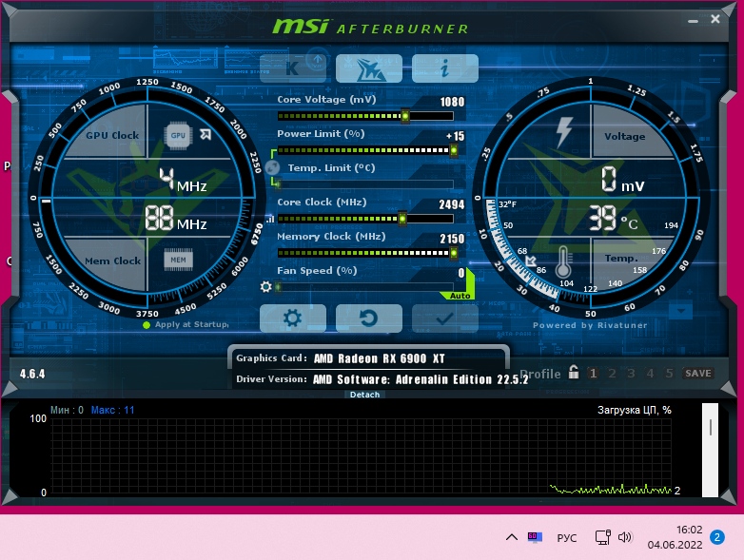Click the tray monitor app icon
Screen dimensions: 744x560
535,537
